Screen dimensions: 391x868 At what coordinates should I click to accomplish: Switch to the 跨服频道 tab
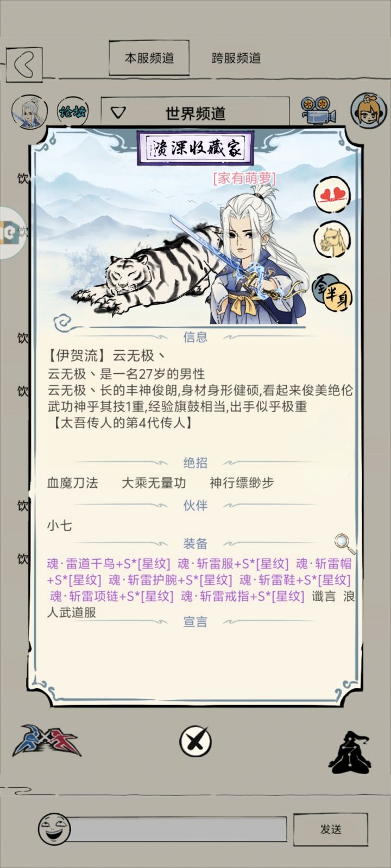tap(236, 58)
